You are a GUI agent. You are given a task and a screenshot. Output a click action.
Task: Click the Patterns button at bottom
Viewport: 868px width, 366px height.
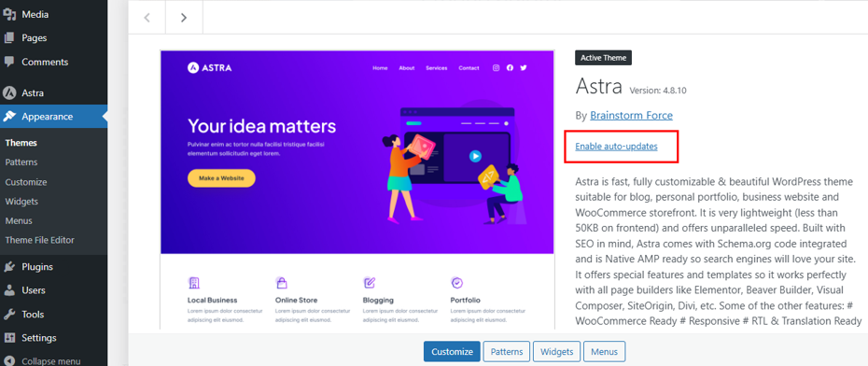pos(507,352)
